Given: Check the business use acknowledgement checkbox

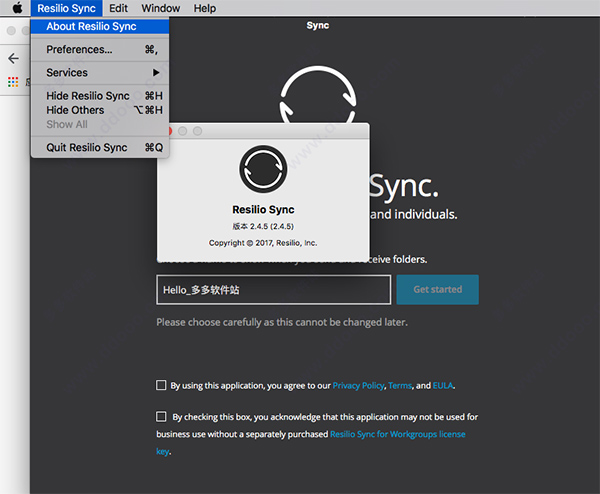Looking at the screenshot, I should pyautogui.click(x=161, y=416).
